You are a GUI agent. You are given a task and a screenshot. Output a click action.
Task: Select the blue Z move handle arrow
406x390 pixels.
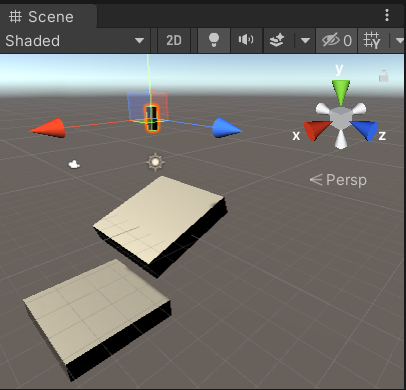227,128
